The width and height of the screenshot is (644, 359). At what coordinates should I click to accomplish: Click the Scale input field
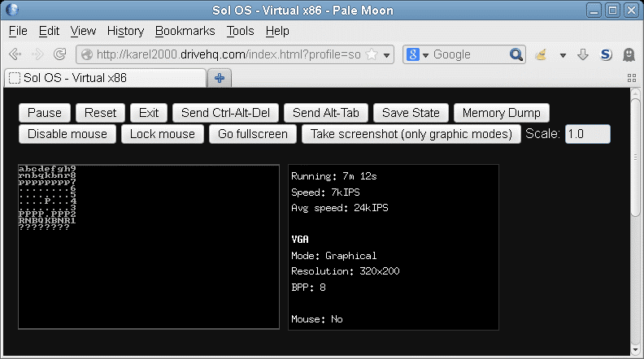click(588, 134)
